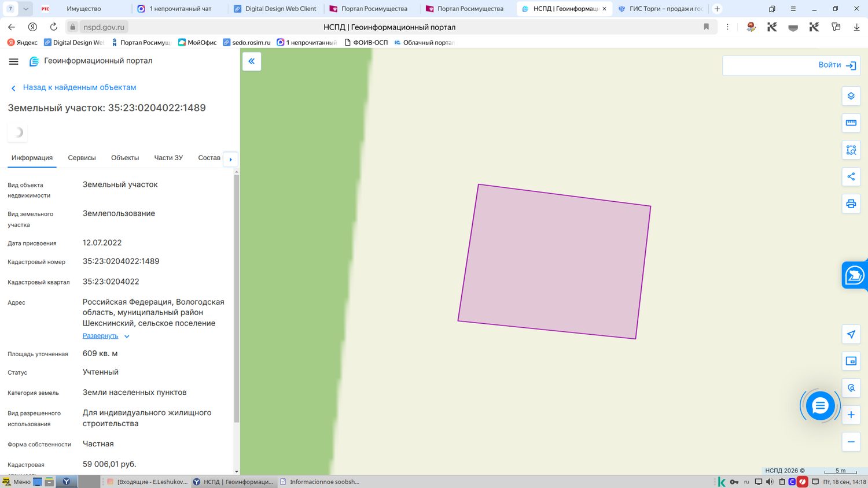This screenshot has width=868, height=488.
Task: Switch to ГИС Торги browser tab
Action: click(661, 9)
